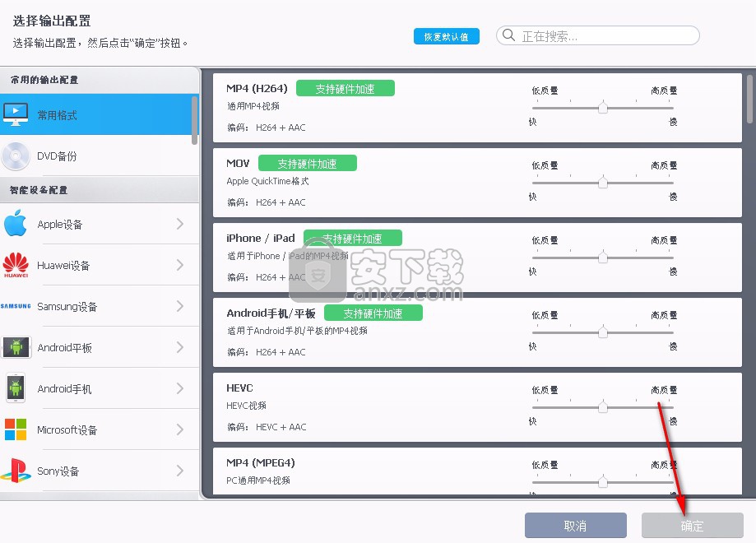
Task: Expand Sony设备 chevron arrow
Action: (x=180, y=470)
